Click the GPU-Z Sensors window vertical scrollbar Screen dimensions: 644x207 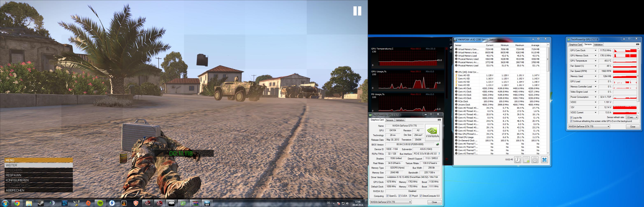(x=638, y=81)
